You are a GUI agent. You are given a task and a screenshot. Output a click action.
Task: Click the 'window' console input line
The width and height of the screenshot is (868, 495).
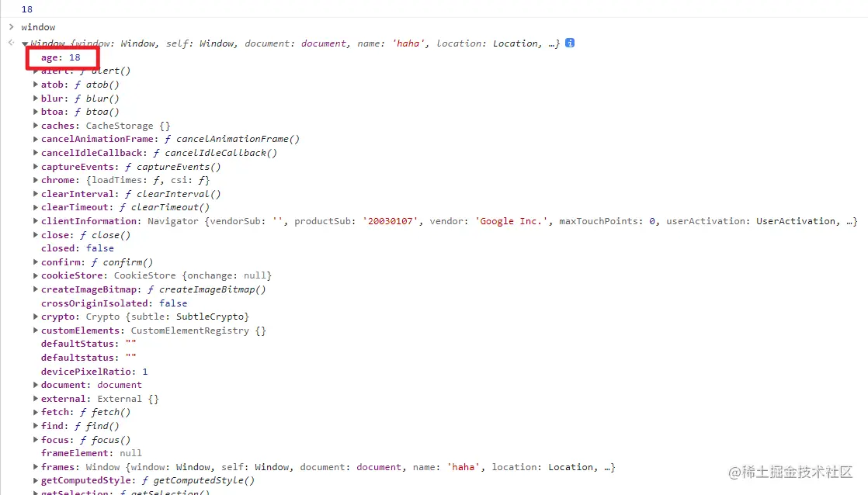point(38,27)
